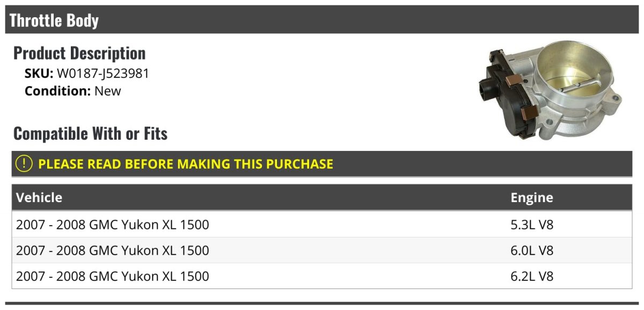This screenshot has width=644, height=310.
Task: Click the Vehicle column header
Action: tap(39, 198)
